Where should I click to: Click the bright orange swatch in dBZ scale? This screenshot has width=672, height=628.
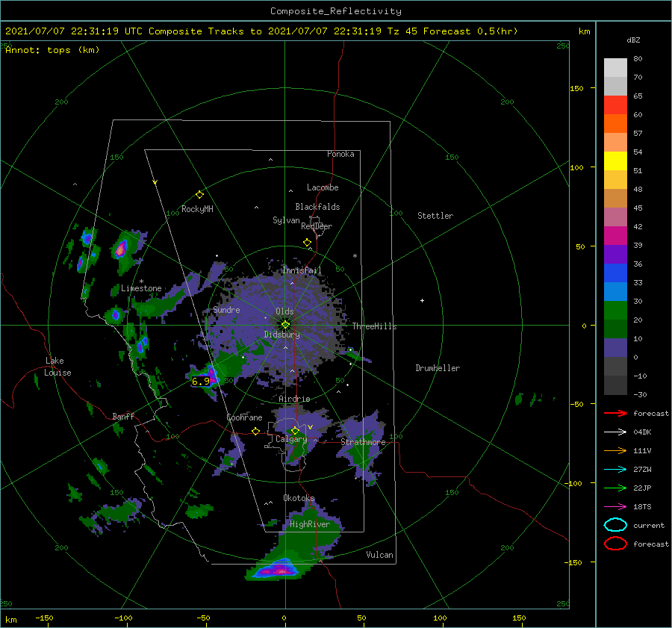(x=615, y=123)
